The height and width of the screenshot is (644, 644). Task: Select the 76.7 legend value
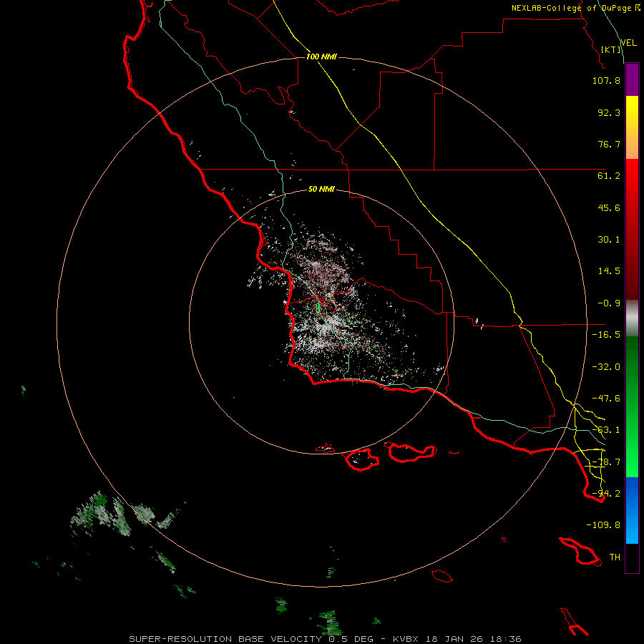(609, 144)
